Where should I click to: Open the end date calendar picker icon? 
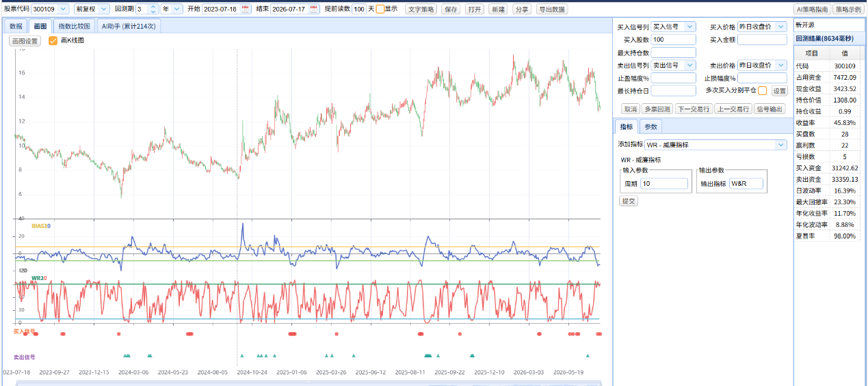[314, 9]
